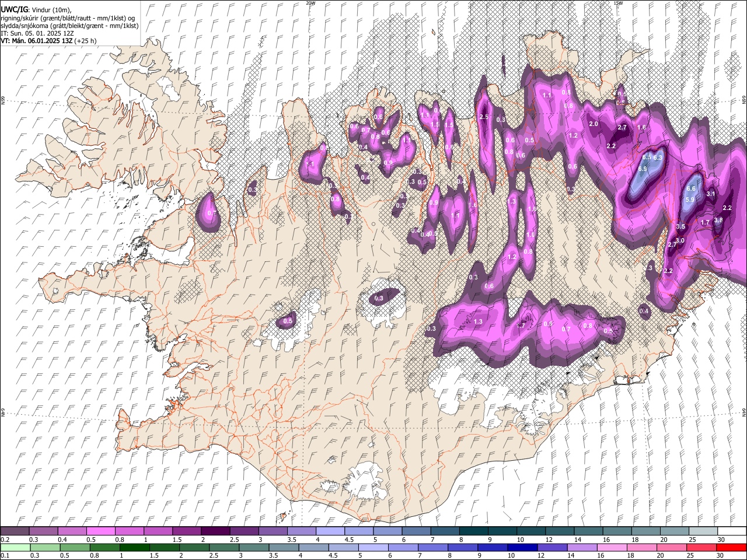Select the 0.4 label on the snow legend
This screenshot has height=560, width=747.
[62, 540]
